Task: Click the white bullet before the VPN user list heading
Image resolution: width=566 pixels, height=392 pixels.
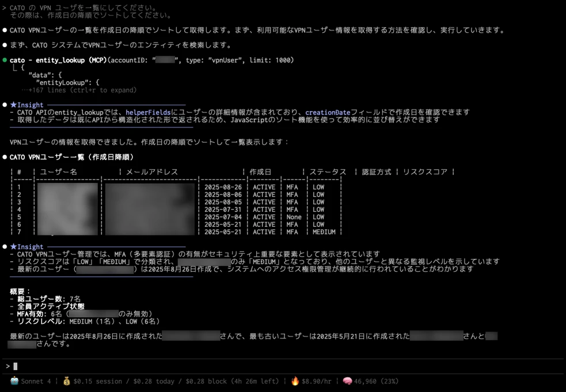Action: [x=5, y=157]
